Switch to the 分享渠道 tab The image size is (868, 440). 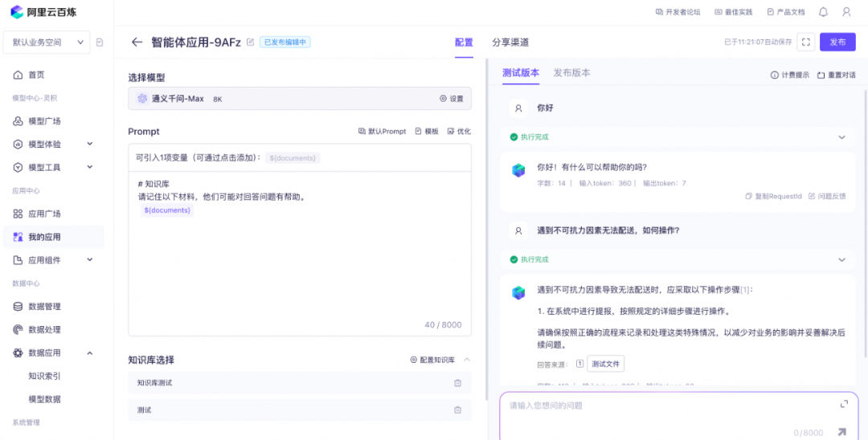[x=510, y=43]
